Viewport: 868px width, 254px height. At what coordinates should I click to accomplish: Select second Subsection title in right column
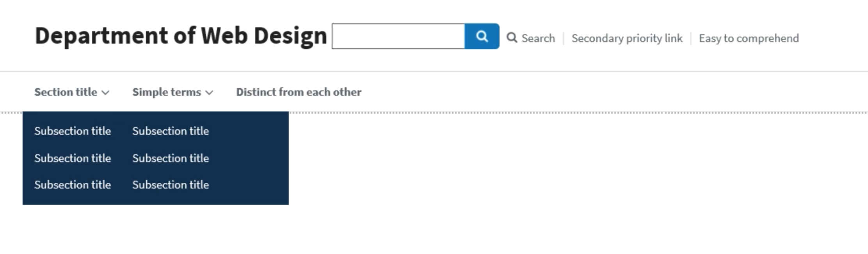171,158
